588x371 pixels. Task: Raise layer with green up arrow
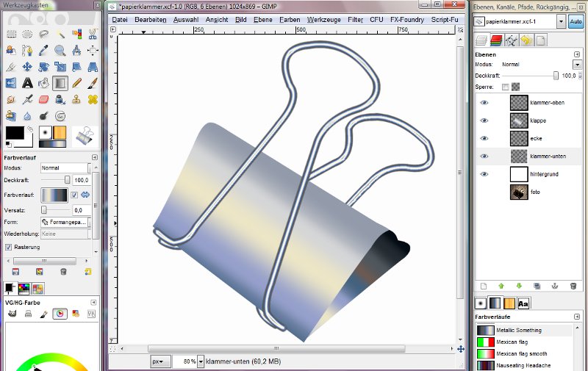coord(501,286)
